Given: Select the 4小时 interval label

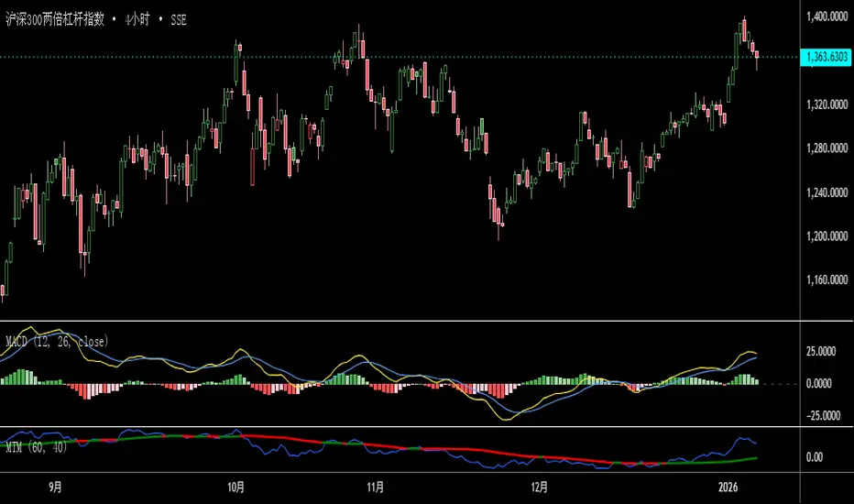Looking at the screenshot, I should click(x=137, y=20).
